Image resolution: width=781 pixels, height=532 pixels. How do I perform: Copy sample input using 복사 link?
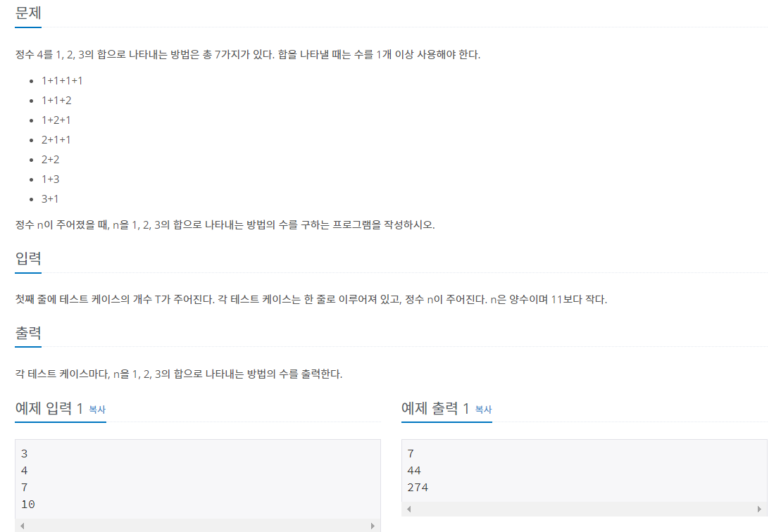click(x=97, y=410)
